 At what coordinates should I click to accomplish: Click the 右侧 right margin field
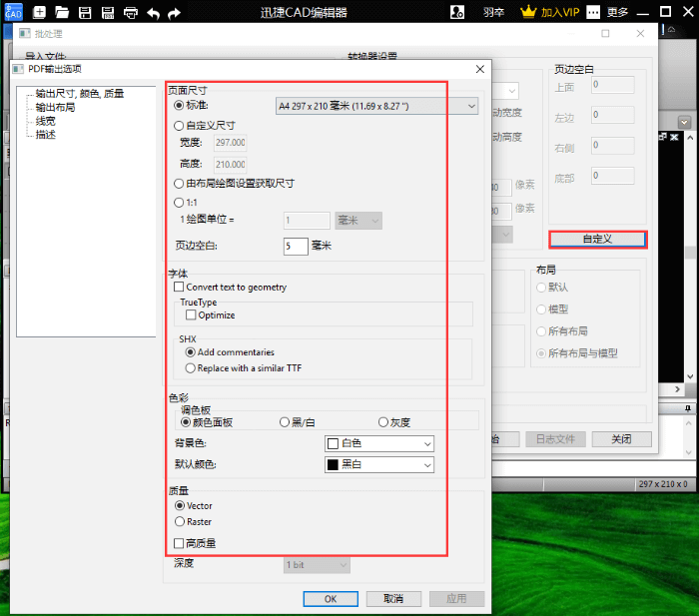tap(613, 146)
